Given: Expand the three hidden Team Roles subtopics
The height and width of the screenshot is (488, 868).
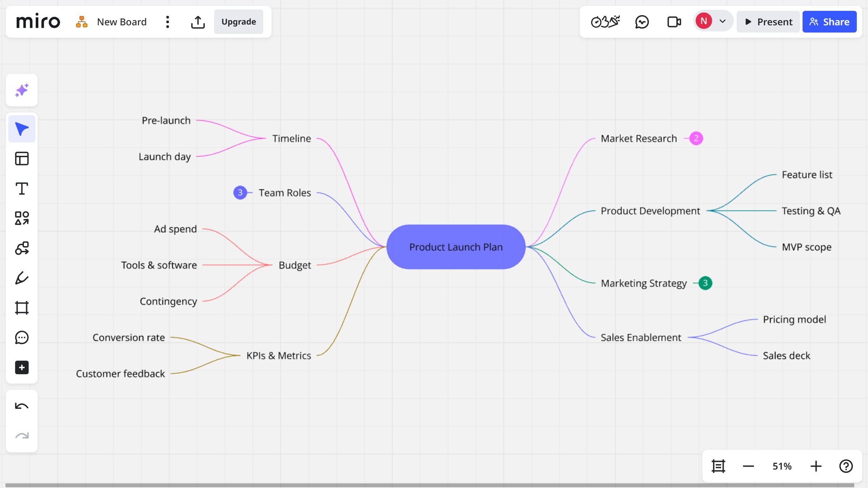Looking at the screenshot, I should tap(240, 193).
